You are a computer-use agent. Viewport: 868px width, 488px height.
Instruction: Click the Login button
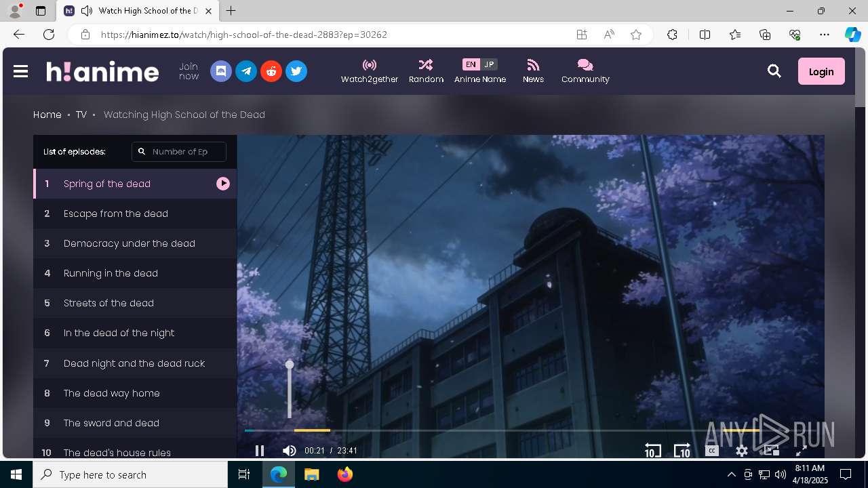click(x=821, y=71)
